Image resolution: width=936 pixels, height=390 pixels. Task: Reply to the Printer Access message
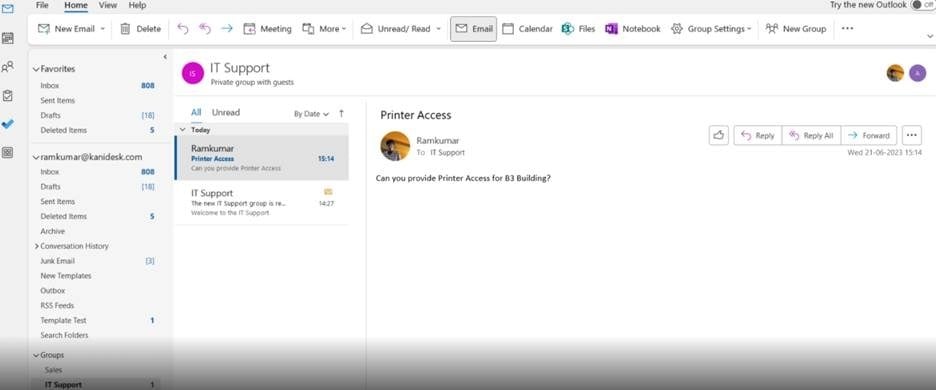coord(758,136)
